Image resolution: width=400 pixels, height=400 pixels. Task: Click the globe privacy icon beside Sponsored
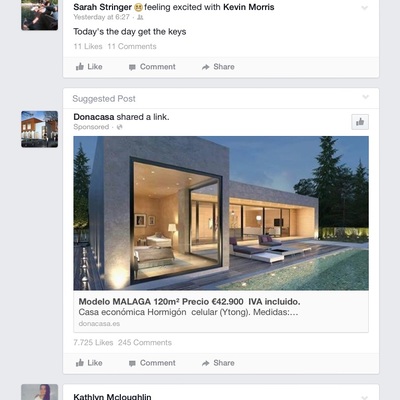coord(120,127)
